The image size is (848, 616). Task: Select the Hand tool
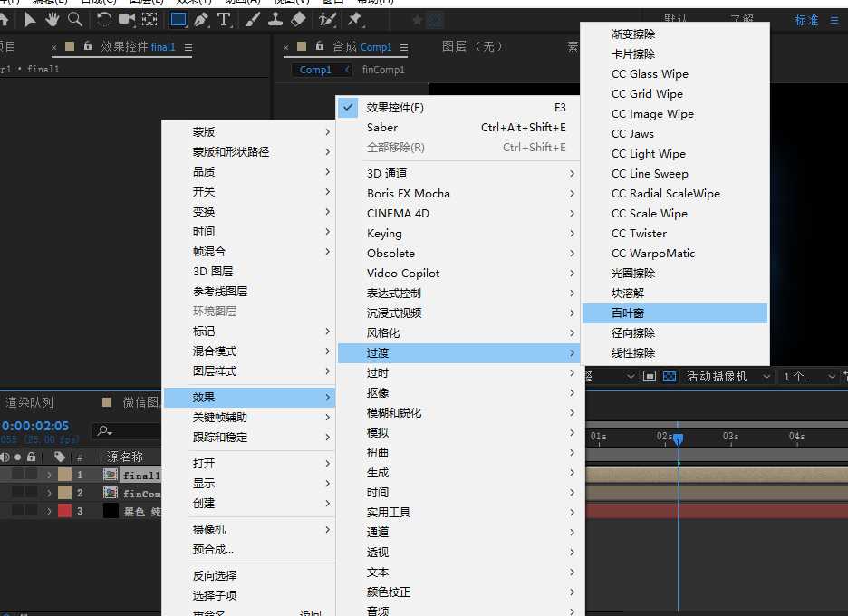52,20
